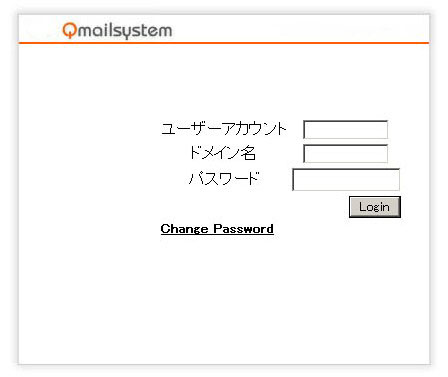Click the ユーザーアカウント label text

(x=224, y=129)
